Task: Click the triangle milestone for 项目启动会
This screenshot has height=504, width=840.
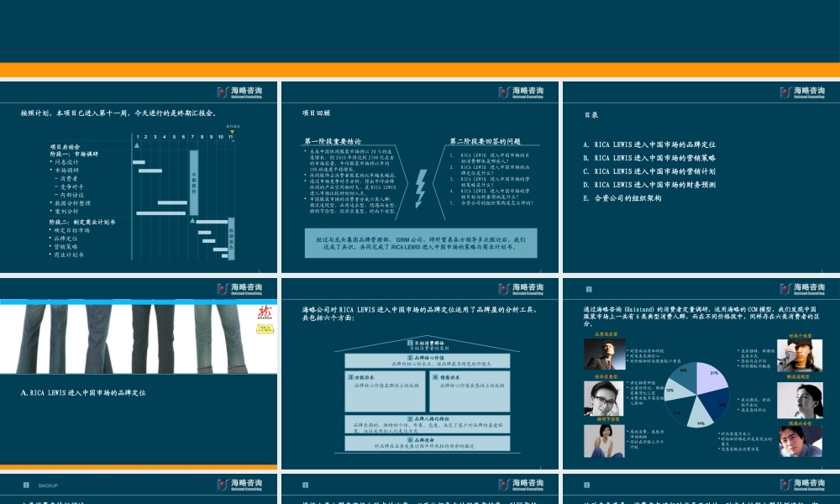Action: coord(137,145)
